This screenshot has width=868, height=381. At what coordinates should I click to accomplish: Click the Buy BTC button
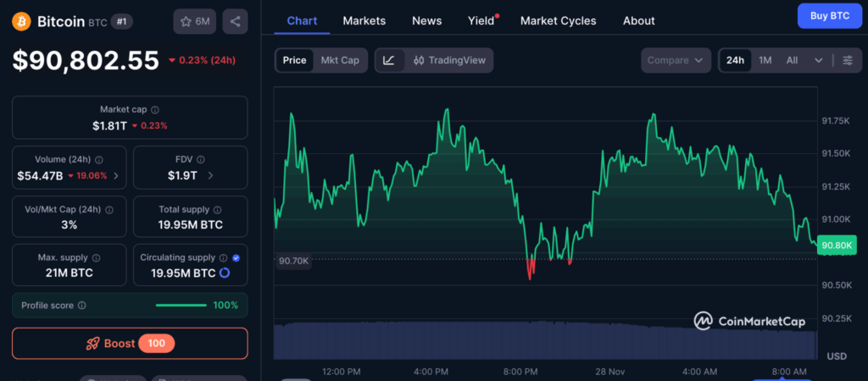pos(829,15)
